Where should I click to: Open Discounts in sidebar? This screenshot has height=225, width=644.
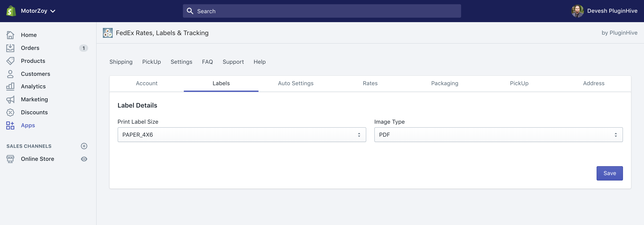34,112
